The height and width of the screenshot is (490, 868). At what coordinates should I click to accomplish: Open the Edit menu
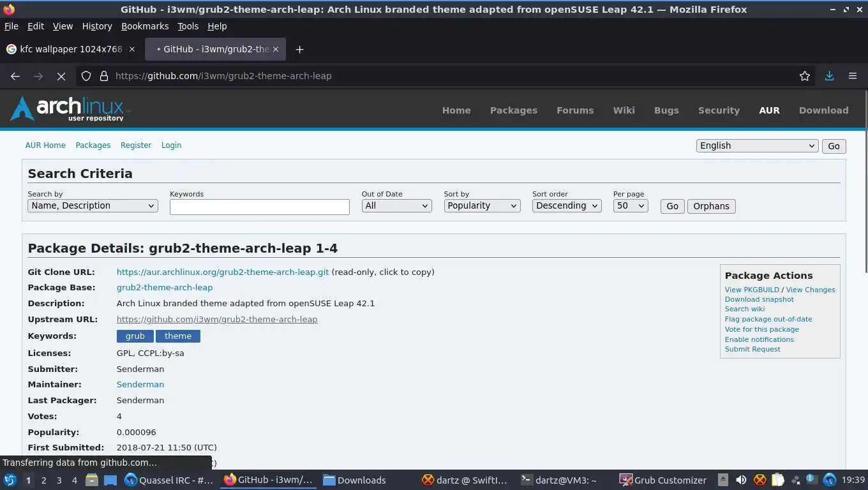pos(36,26)
